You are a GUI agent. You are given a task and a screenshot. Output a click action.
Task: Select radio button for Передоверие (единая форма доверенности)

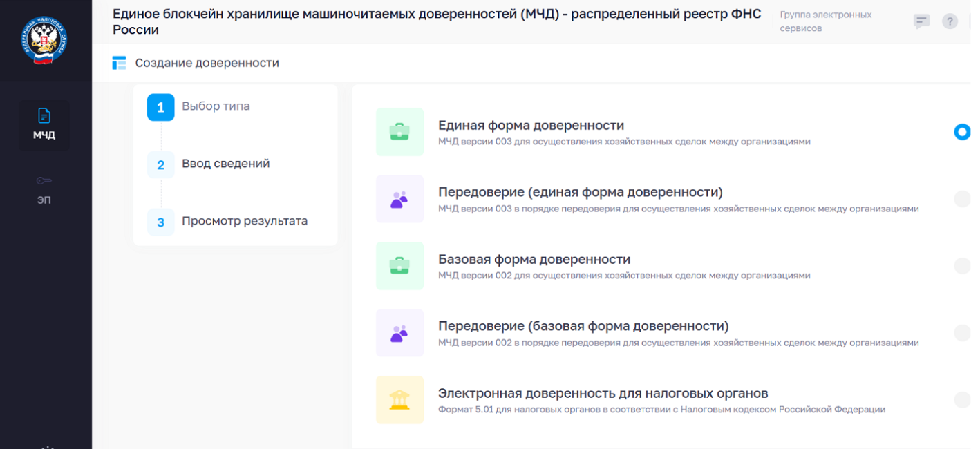pos(962,199)
